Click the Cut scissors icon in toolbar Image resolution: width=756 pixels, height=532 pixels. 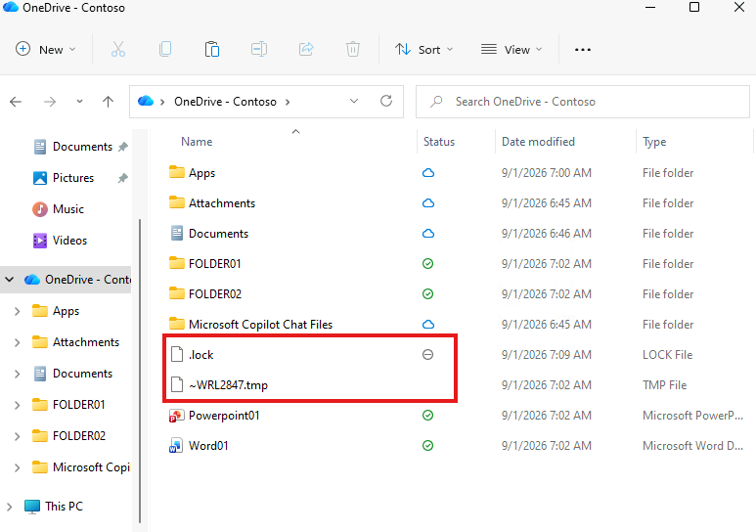118,49
